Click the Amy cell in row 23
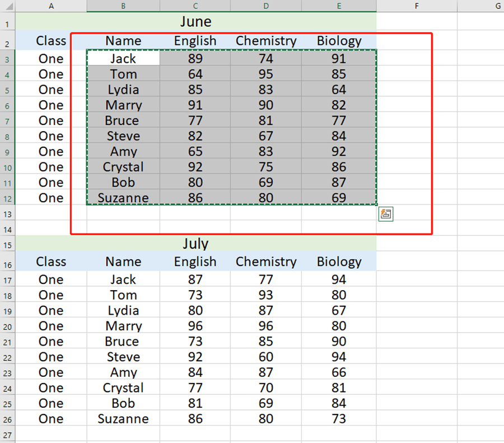Screen dimensions: 504x443 tap(123, 372)
